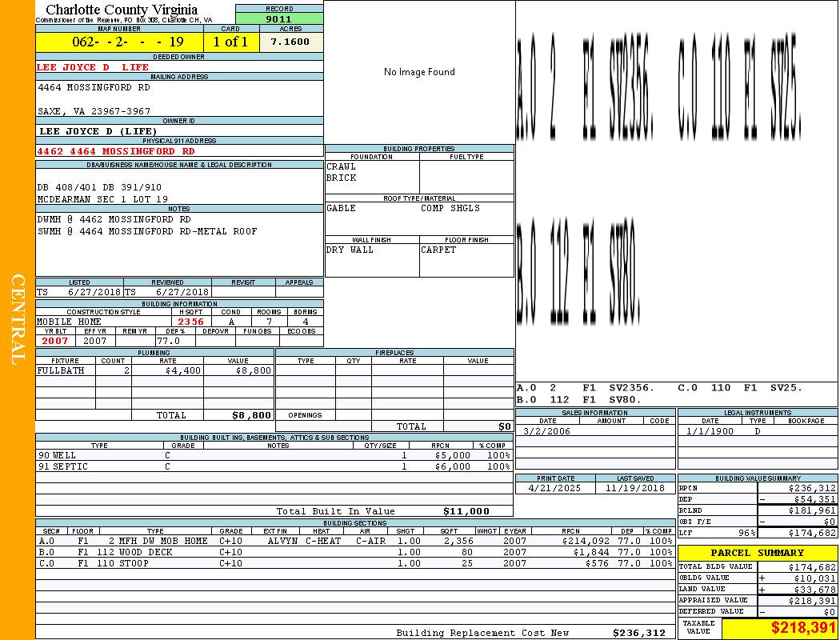Select FULLBATH rate $4,400
840x640 pixels.
(183, 370)
